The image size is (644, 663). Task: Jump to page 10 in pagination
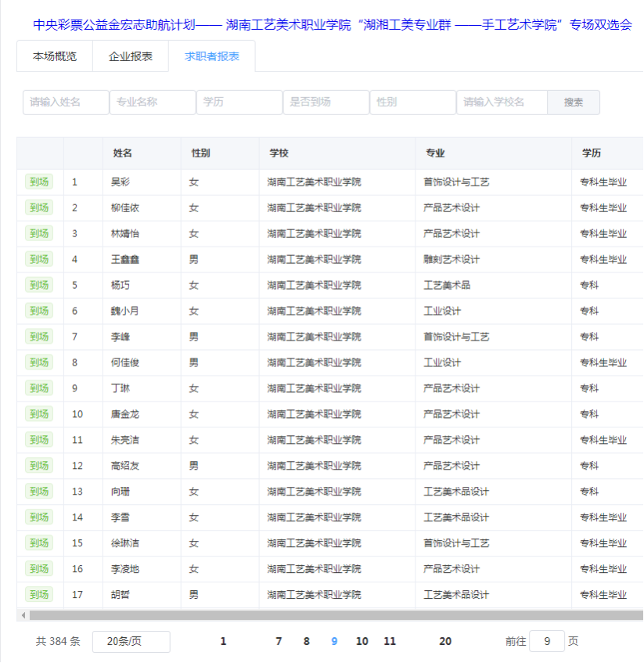[362, 641]
